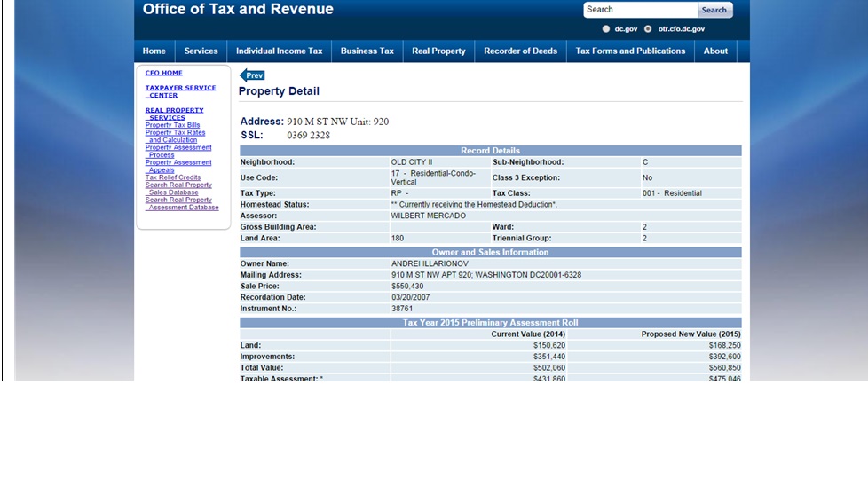Open the Business Tax menu
Screen dimensions: 868x479
click(x=367, y=51)
